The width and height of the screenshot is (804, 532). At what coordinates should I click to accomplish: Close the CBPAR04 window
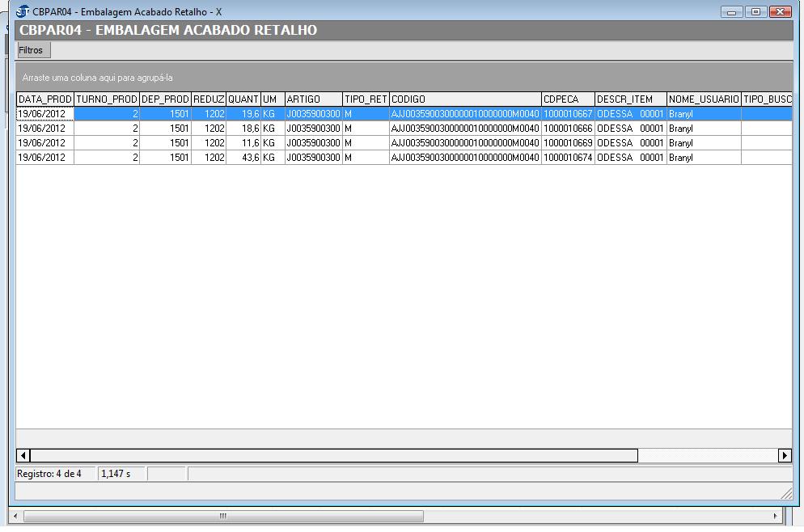780,12
